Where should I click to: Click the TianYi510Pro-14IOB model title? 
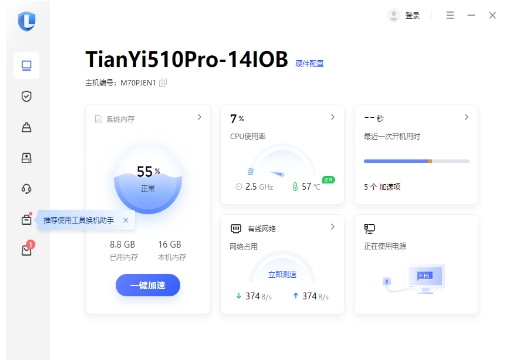pos(187,59)
